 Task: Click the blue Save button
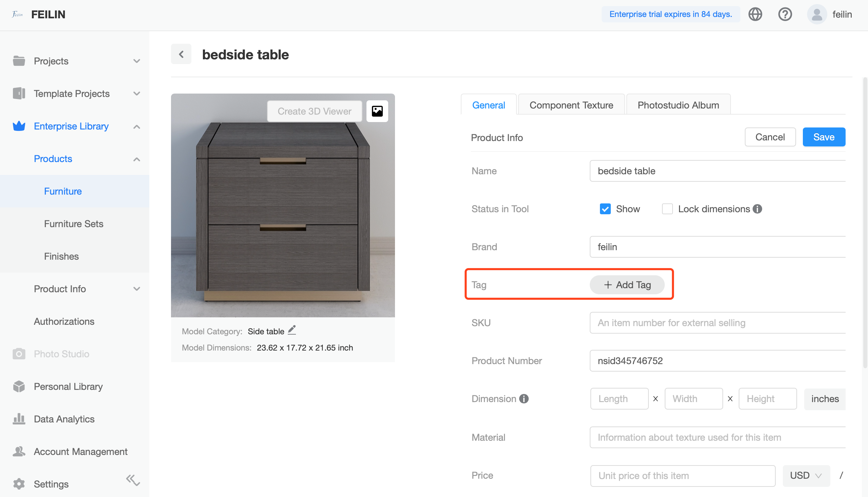[x=824, y=137]
